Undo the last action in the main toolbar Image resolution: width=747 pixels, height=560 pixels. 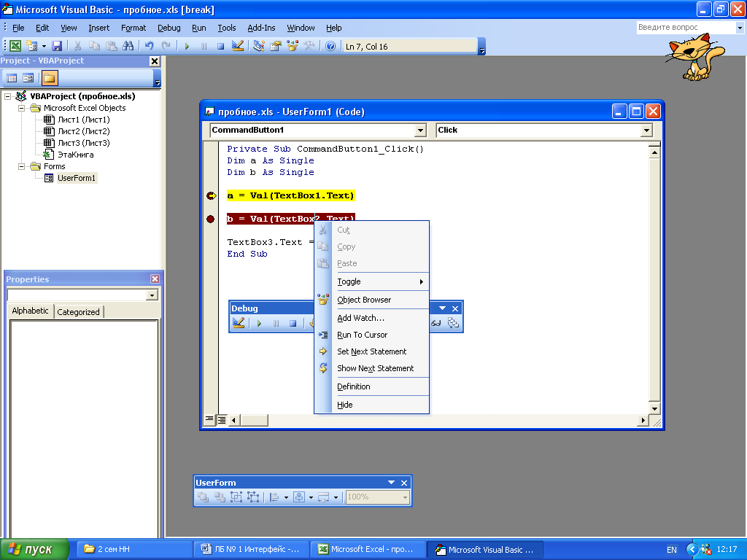coord(149,46)
